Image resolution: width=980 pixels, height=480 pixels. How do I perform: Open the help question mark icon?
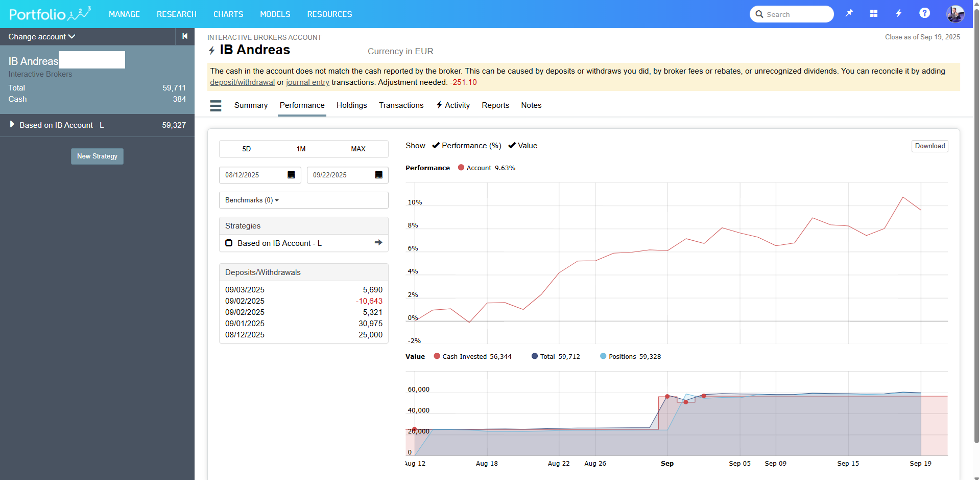[924, 13]
